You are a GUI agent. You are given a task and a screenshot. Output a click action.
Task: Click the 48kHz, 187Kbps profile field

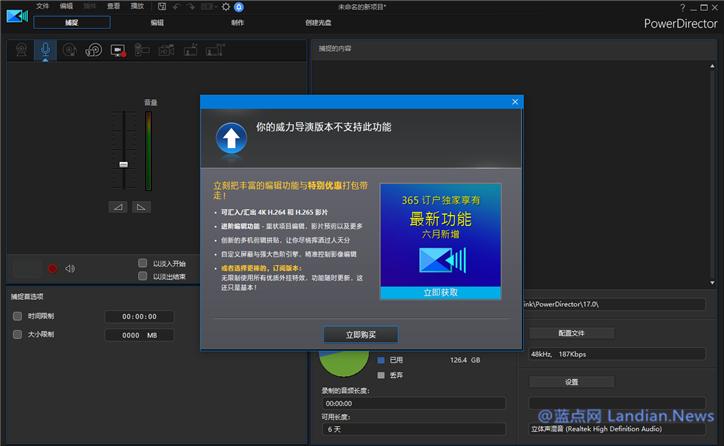617,354
